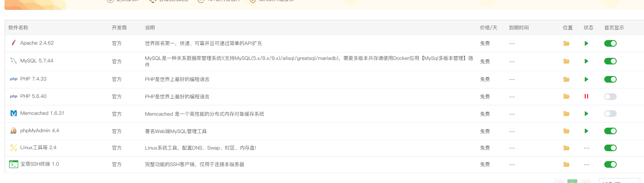The image size is (644, 183).
Task: Click the 官方 developer in MySQL row
Action: [x=117, y=62]
